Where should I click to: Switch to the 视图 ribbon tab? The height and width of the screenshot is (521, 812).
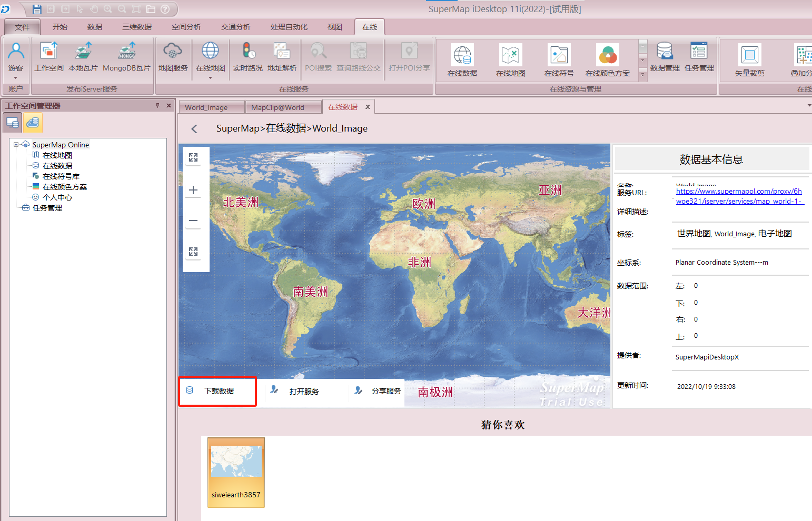(335, 27)
